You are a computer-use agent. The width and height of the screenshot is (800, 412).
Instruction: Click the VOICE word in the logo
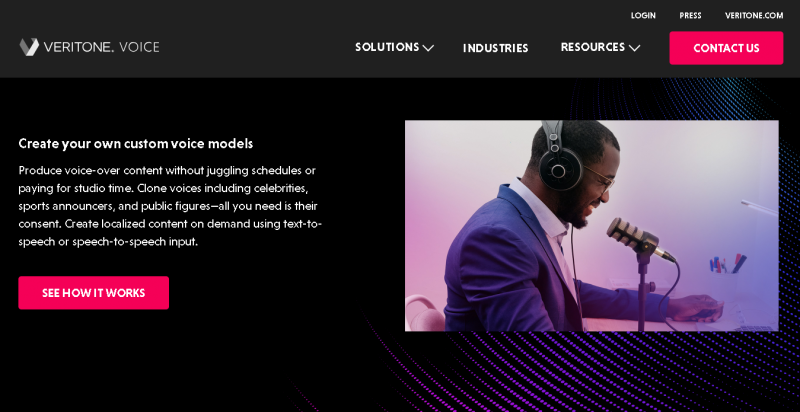point(139,47)
